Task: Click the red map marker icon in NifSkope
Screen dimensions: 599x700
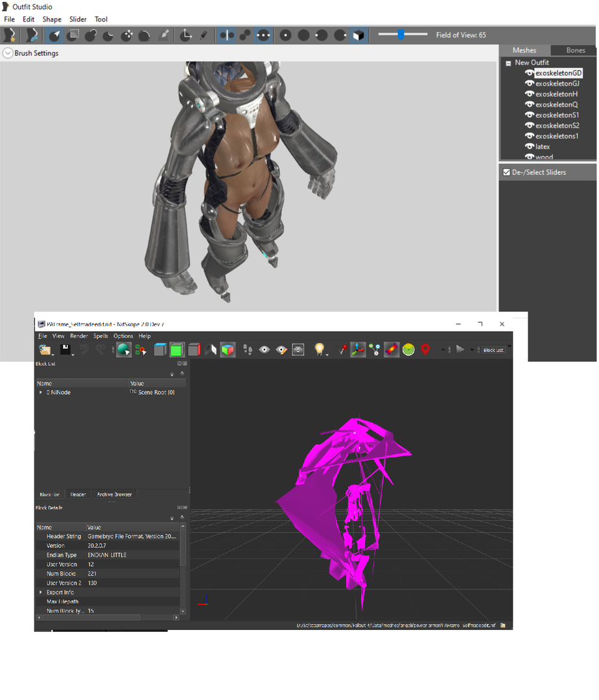Action: [x=425, y=349]
